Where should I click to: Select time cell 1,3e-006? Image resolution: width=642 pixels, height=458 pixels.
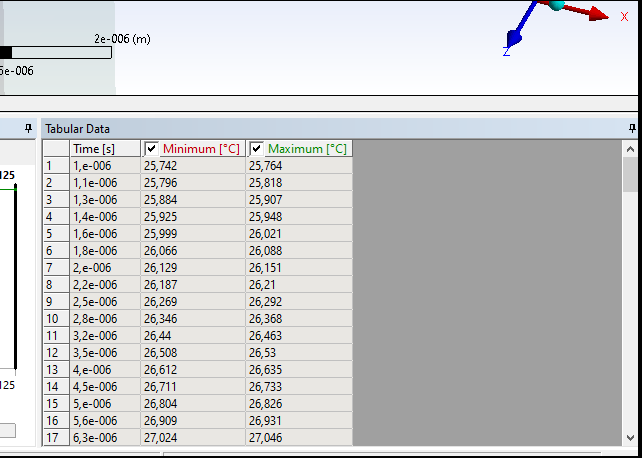tap(105, 200)
